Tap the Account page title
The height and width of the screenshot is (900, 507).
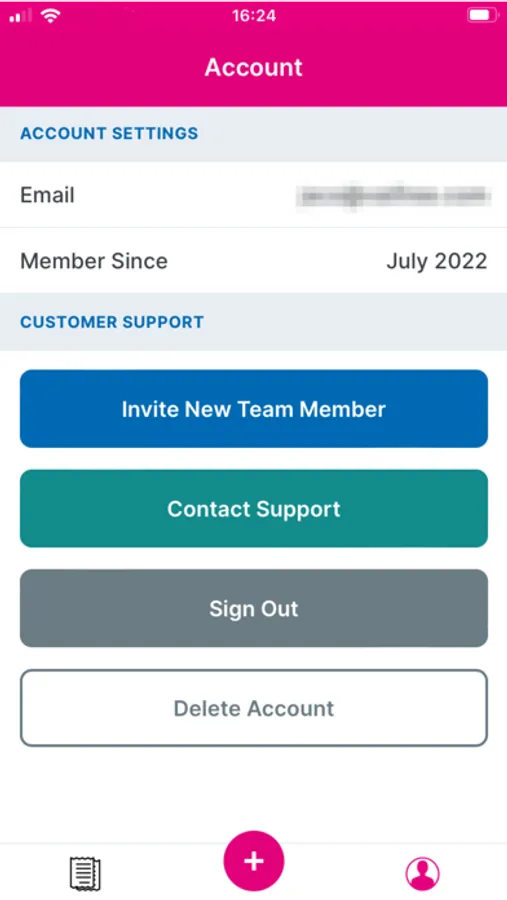(x=254, y=67)
